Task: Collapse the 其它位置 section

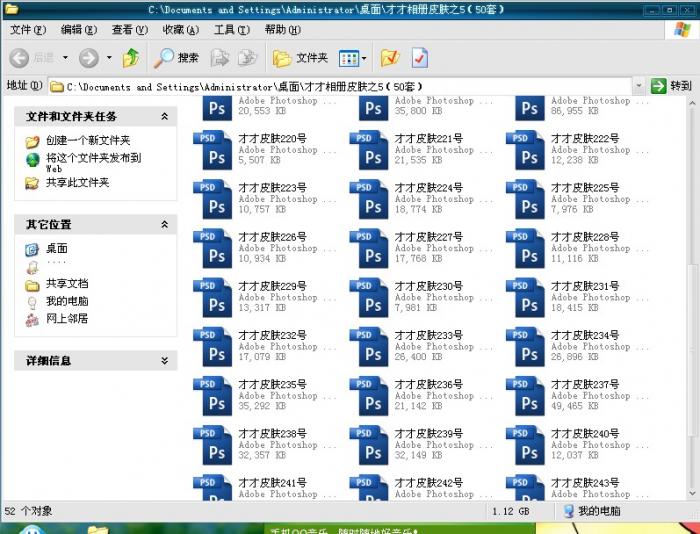Action: click(164, 225)
